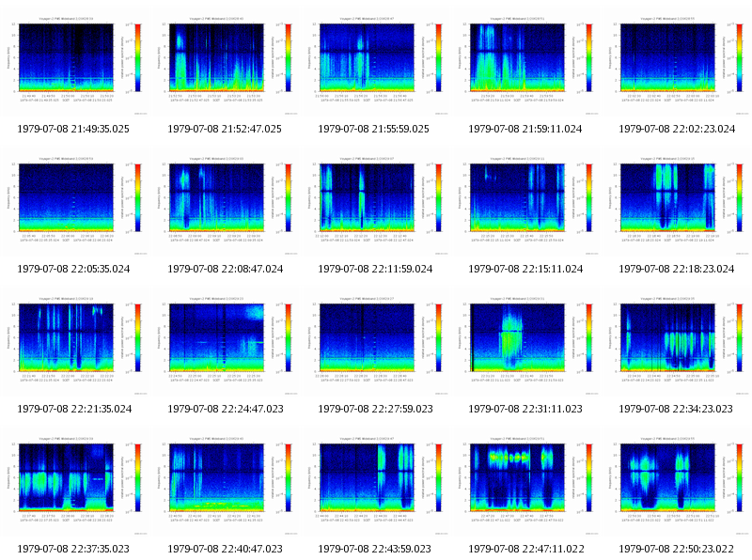The width and height of the screenshot is (752, 560).
Task: Open the 22:05:35.024 spectrogram thumbnail
Action: click(75, 203)
